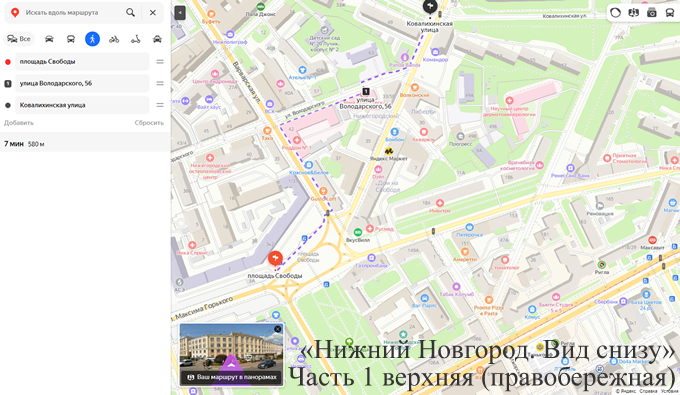The height and width of the screenshot is (395, 680).
Task: Grab reorder handle next to Ковалихинская улица
Action: [160, 105]
